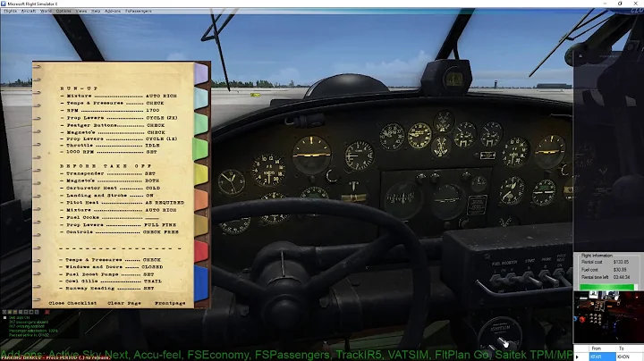The width and height of the screenshot is (644, 361).
Task: Select the KFAR From cell
Action: [602, 357]
